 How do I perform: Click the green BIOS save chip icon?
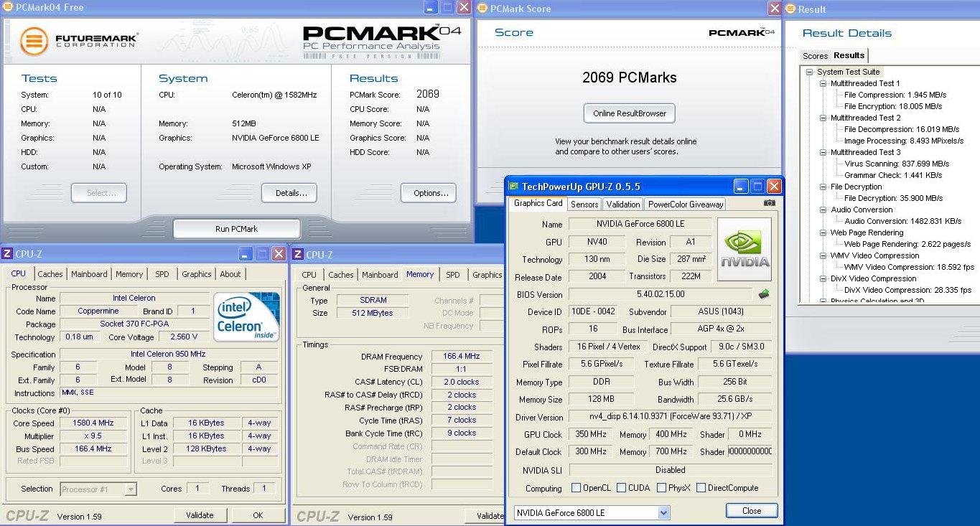click(764, 293)
